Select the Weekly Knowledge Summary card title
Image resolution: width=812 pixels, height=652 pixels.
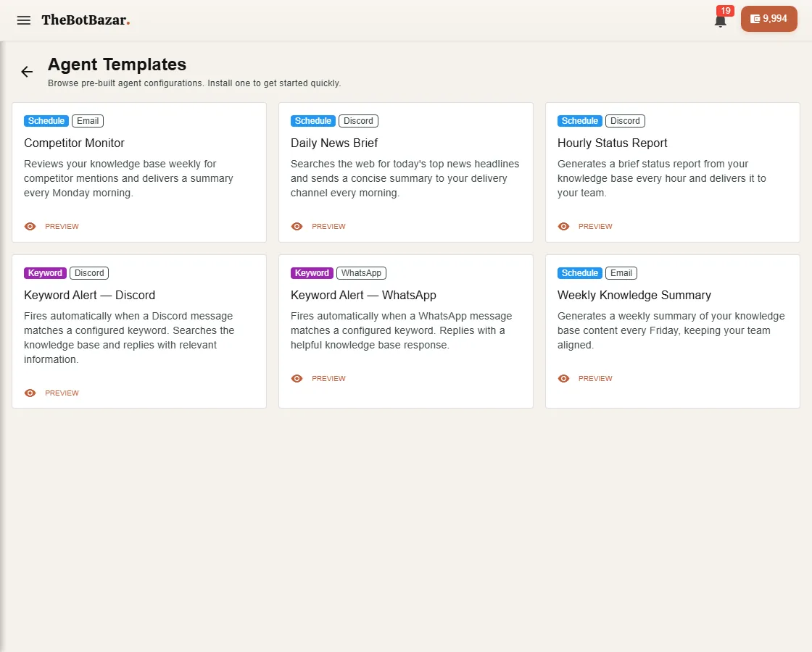(x=634, y=295)
